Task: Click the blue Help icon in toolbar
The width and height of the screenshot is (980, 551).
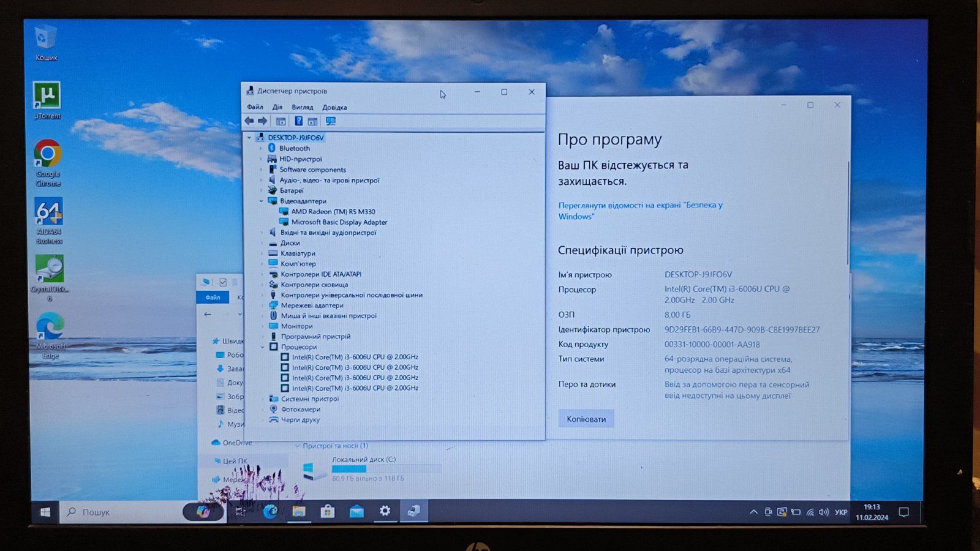Action: click(x=298, y=121)
